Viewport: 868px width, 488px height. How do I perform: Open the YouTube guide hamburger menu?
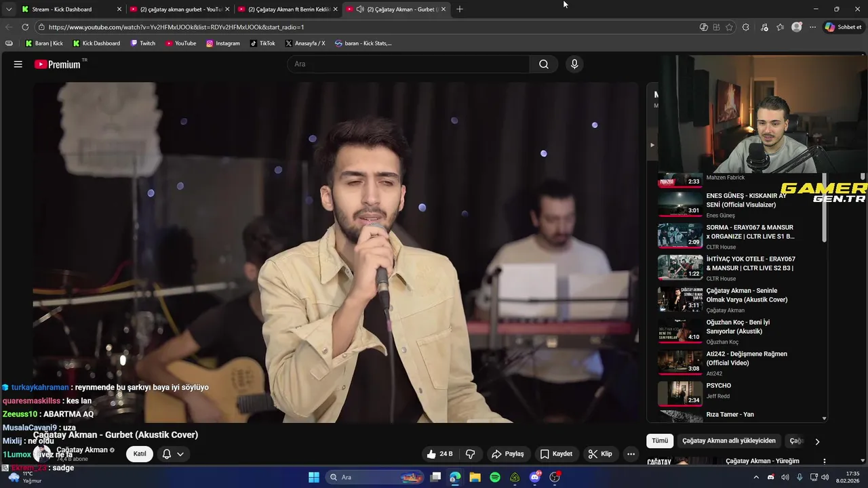coord(18,64)
